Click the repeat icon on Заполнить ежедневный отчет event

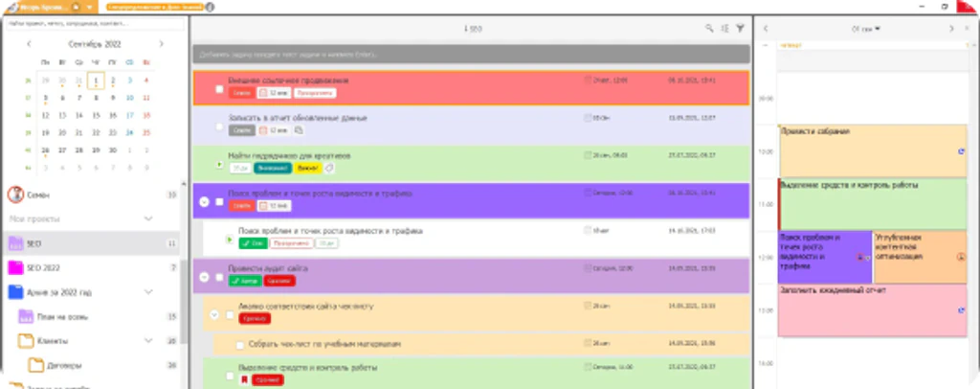tap(961, 309)
